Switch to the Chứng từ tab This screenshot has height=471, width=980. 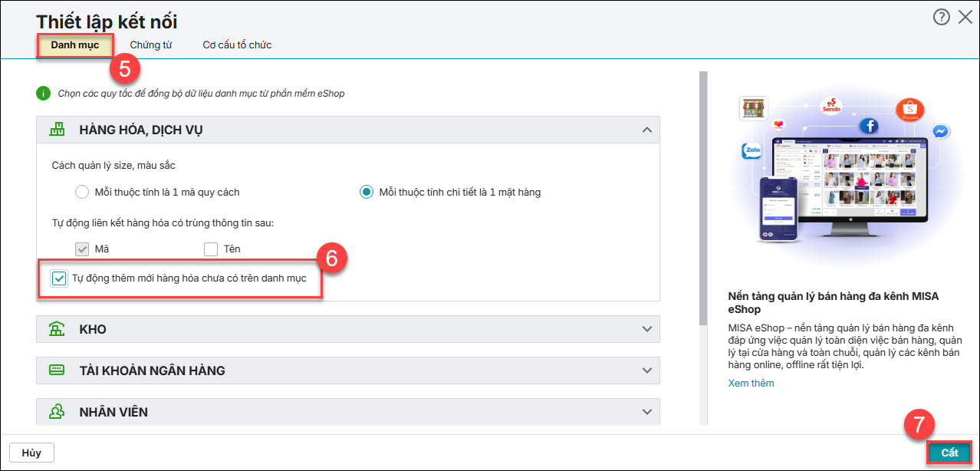click(x=150, y=44)
